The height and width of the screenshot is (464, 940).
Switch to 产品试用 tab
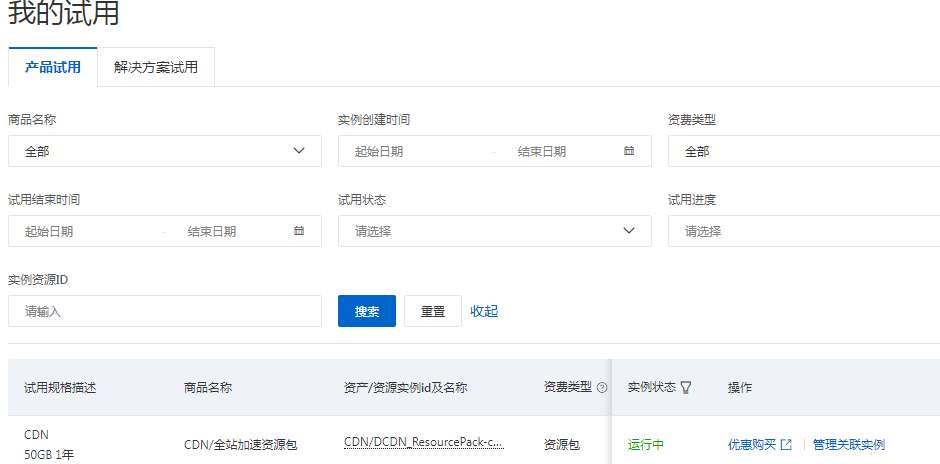pyautogui.click(x=53, y=67)
